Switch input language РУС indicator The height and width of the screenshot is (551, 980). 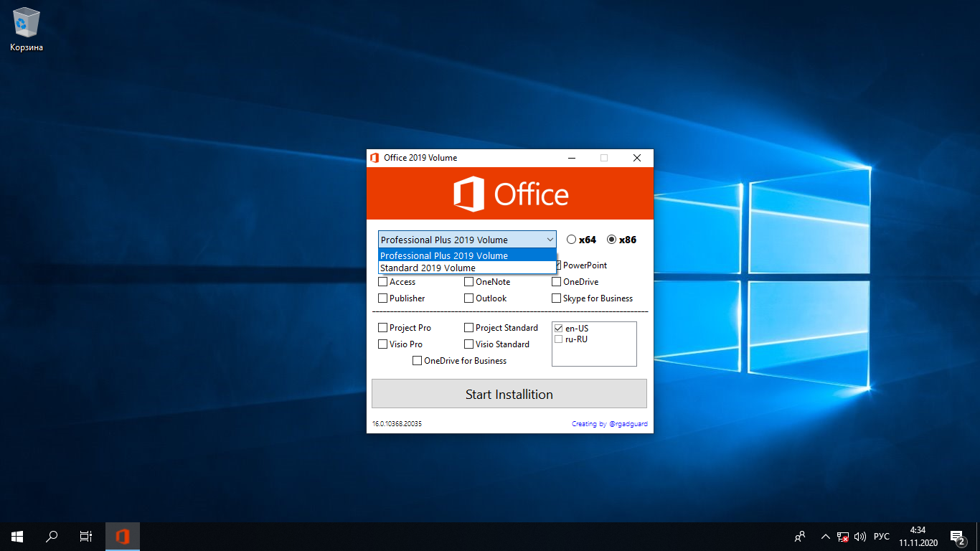point(882,536)
